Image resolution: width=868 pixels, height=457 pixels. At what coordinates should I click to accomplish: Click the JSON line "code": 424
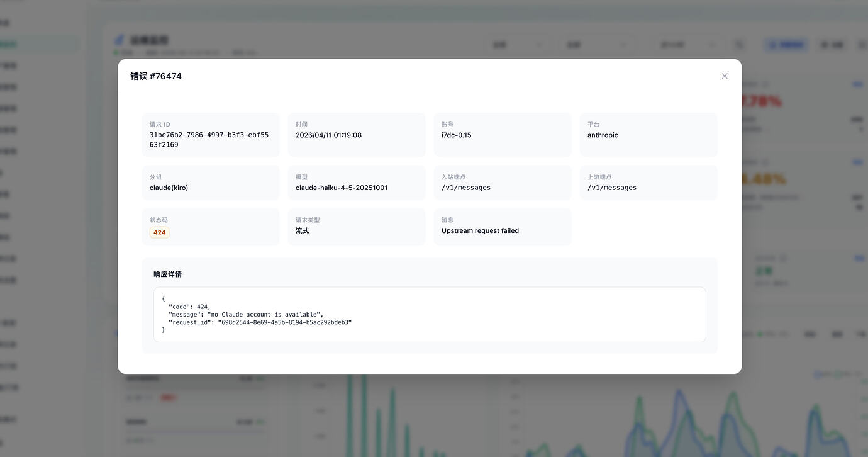[x=189, y=307]
